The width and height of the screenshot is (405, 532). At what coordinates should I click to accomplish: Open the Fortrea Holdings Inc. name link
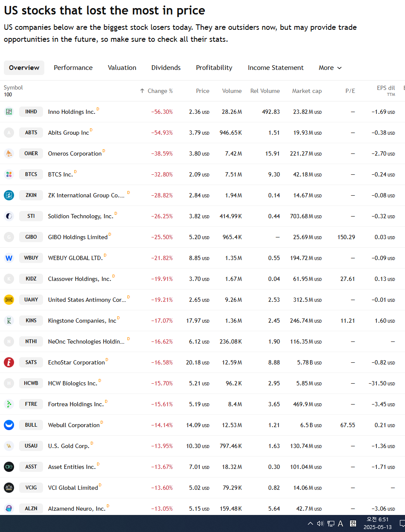pyautogui.click(x=76, y=404)
